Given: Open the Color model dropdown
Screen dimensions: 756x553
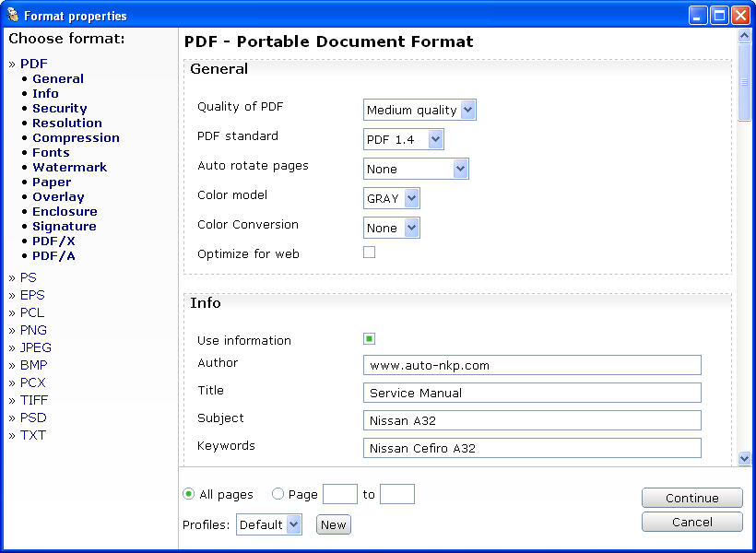Looking at the screenshot, I should tap(392, 198).
